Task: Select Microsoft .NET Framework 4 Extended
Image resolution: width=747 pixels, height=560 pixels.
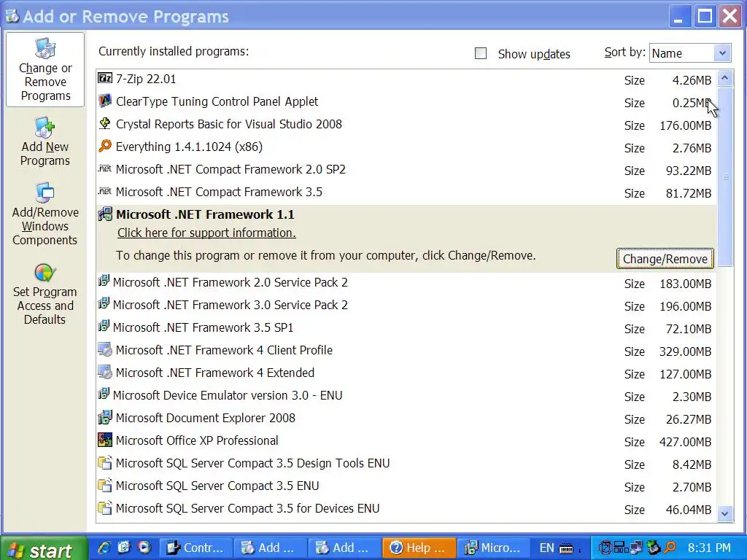Action: pos(406,373)
